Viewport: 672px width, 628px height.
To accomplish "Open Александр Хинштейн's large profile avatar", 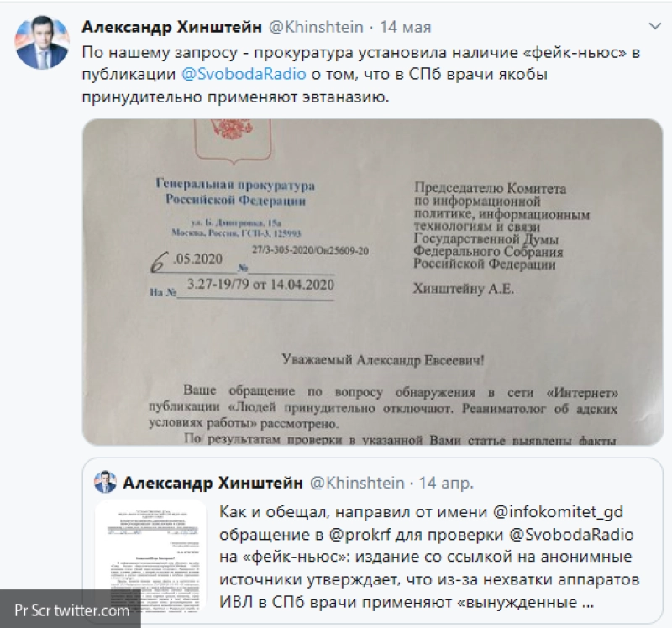I will [42, 43].
